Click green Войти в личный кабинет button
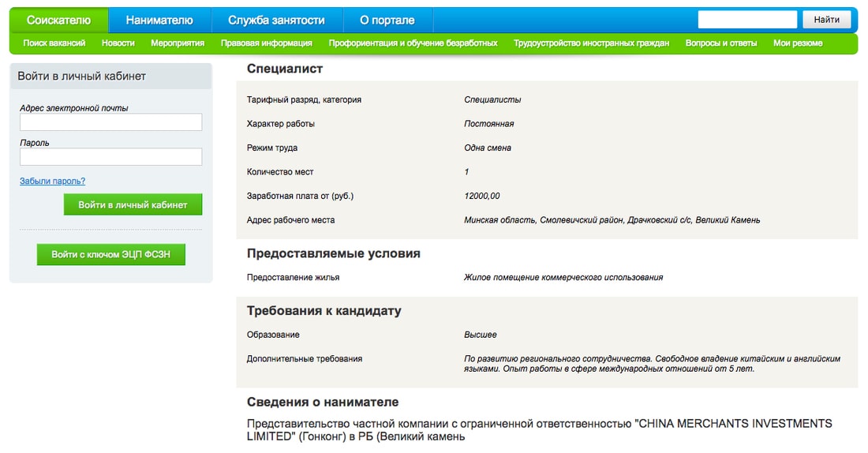The height and width of the screenshot is (453, 868). (133, 204)
